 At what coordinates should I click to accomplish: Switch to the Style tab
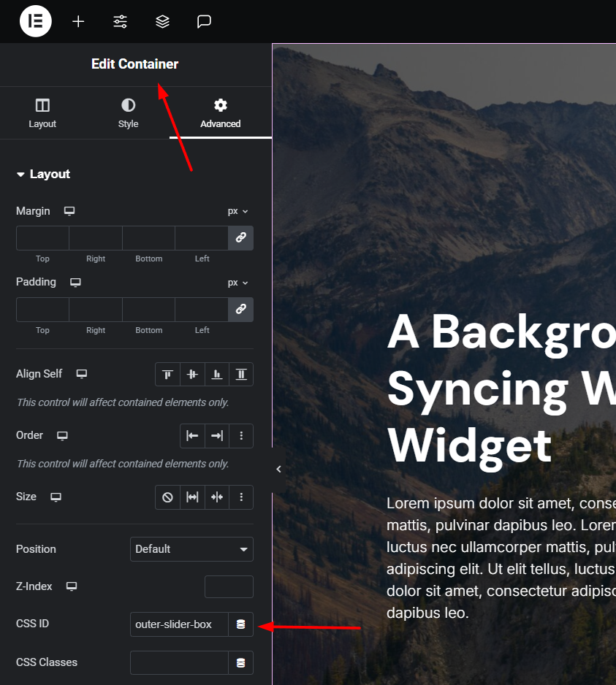(128, 113)
